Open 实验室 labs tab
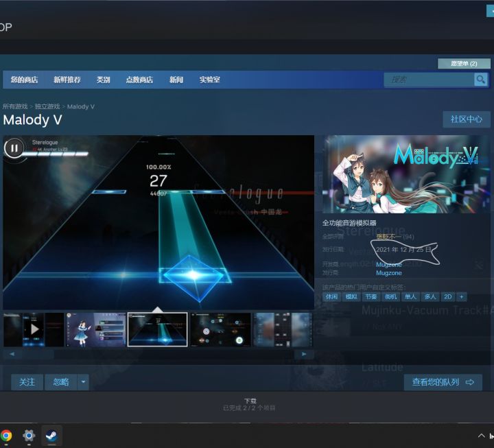The width and height of the screenshot is (494, 448). (209, 80)
